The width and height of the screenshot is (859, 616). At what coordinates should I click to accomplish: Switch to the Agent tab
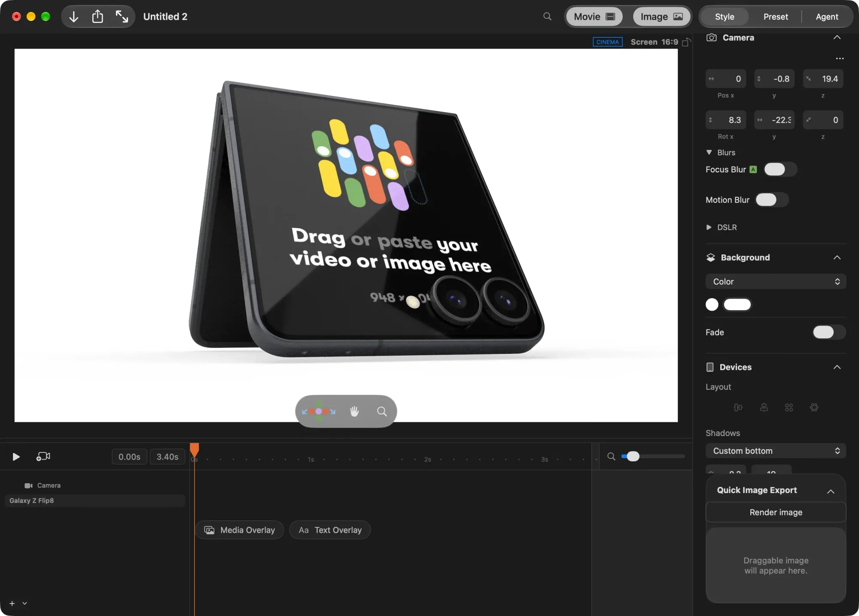coord(827,17)
